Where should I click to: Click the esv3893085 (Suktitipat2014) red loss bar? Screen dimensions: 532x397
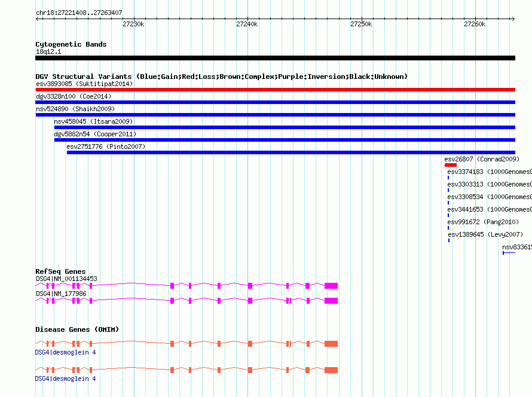tap(275, 90)
